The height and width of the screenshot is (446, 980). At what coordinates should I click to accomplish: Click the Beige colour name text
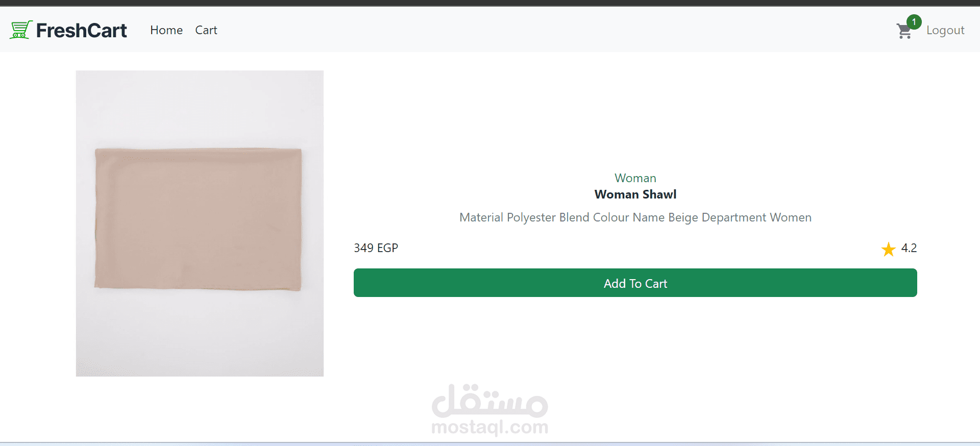(683, 217)
